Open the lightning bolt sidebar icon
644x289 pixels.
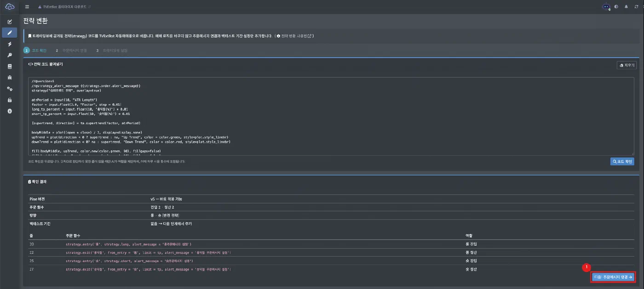pos(10,44)
